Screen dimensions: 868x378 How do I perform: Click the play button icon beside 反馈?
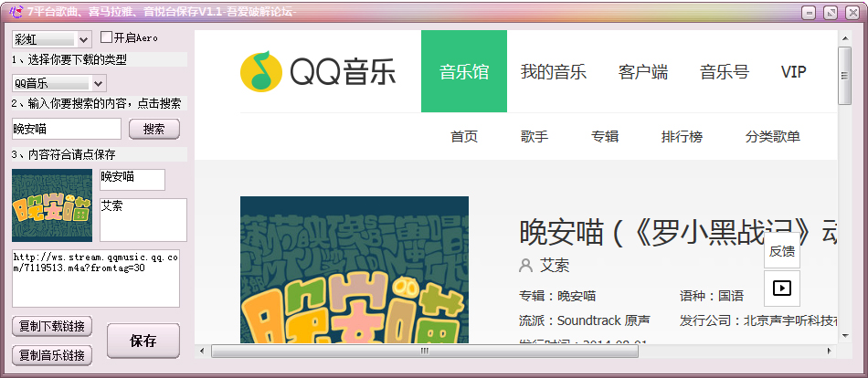click(x=781, y=288)
